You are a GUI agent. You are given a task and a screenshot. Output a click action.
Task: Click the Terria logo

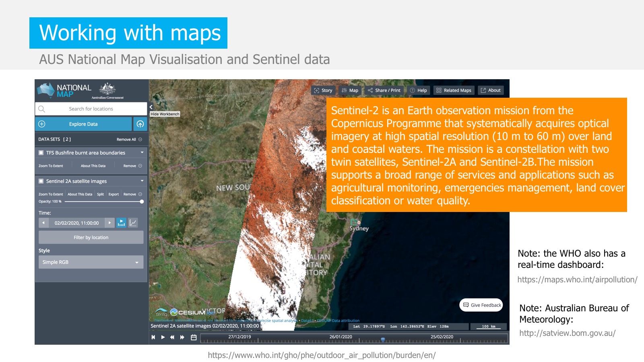click(161, 313)
